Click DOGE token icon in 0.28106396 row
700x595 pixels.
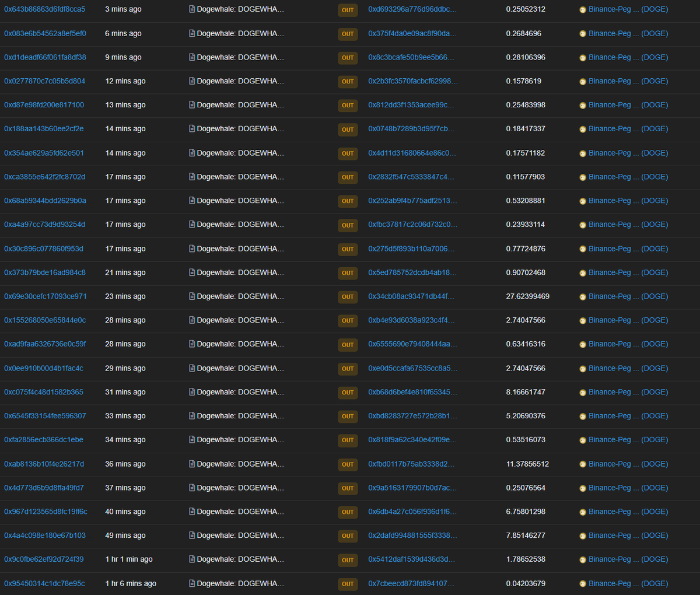pos(583,58)
